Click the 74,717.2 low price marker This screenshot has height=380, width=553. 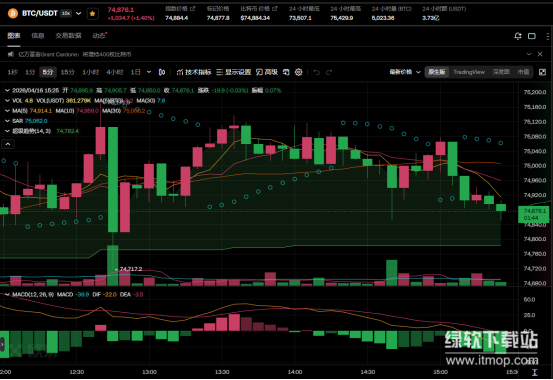tap(130, 269)
